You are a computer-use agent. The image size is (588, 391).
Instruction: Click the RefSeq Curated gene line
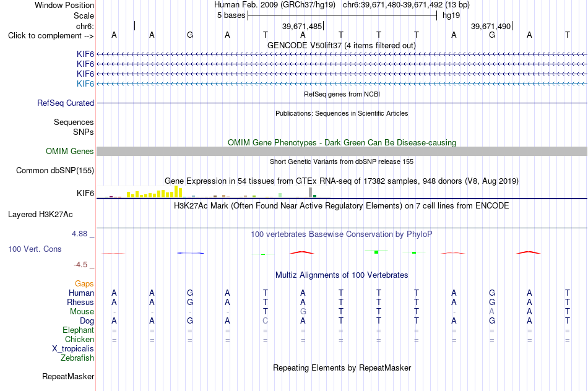point(342,103)
